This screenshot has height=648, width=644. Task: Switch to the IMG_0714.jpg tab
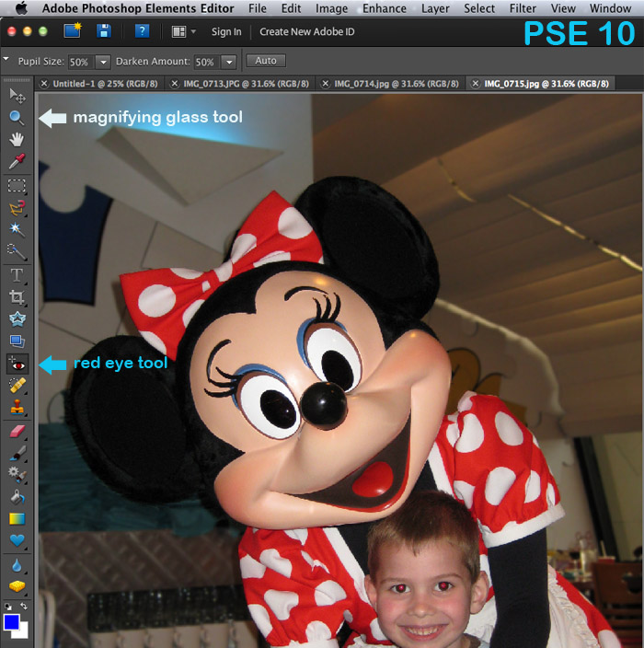tap(397, 84)
